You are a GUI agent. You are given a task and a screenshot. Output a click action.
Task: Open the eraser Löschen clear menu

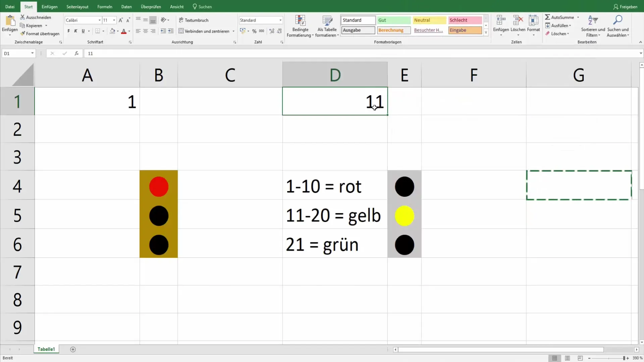pyautogui.click(x=557, y=34)
